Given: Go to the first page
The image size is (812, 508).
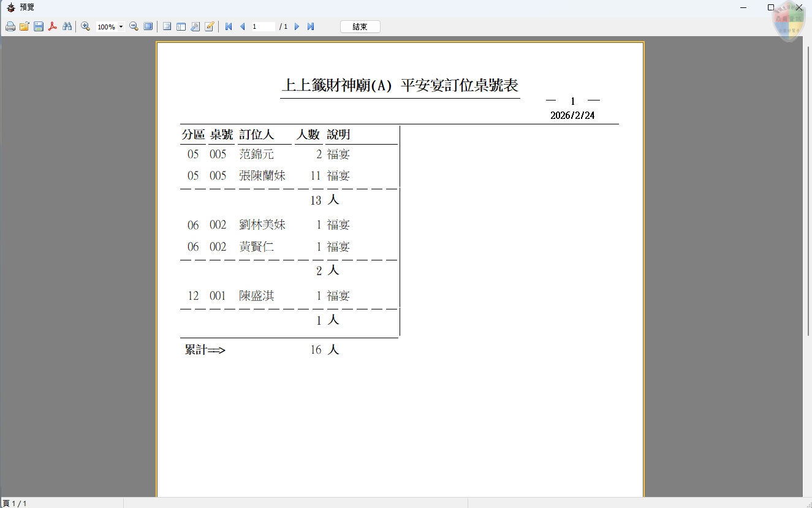Looking at the screenshot, I should point(229,27).
